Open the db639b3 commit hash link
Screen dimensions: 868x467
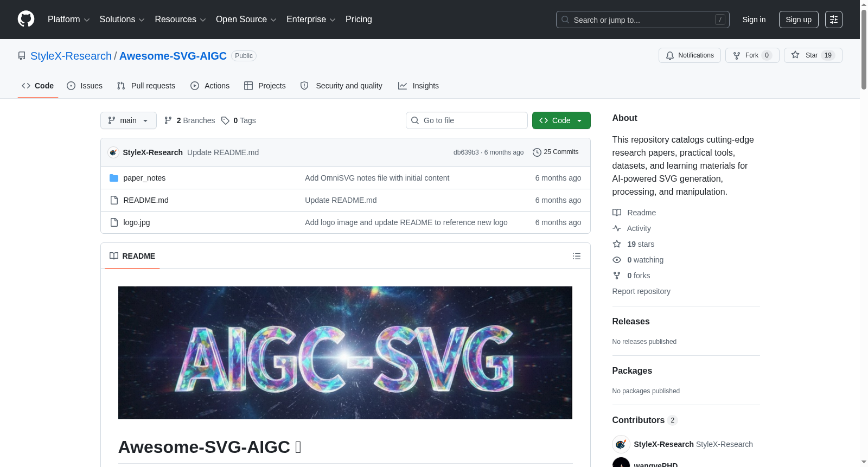click(466, 152)
